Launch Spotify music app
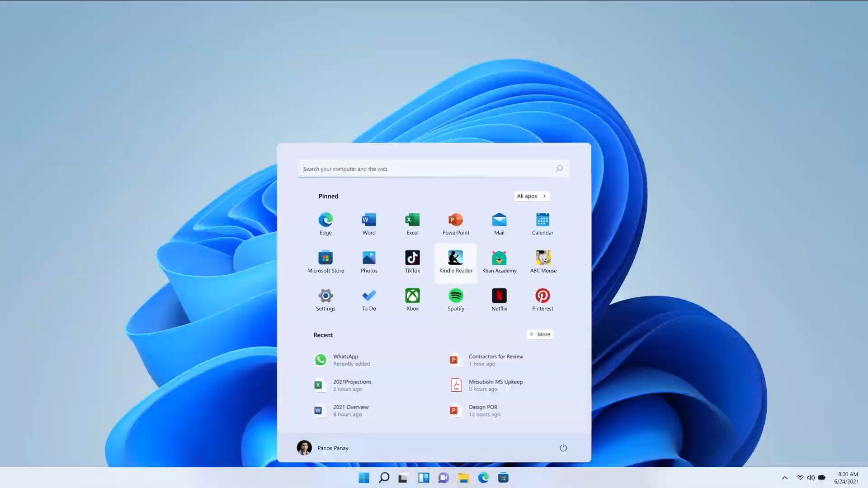 [456, 300]
